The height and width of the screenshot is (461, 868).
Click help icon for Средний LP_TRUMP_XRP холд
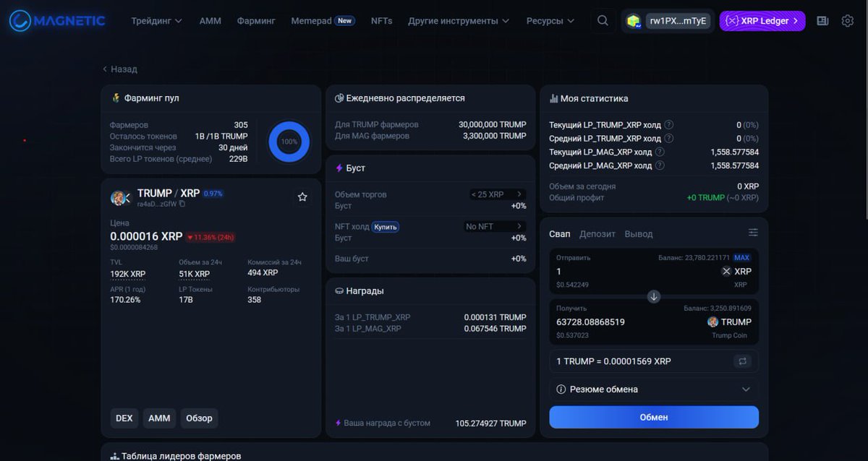669,138
